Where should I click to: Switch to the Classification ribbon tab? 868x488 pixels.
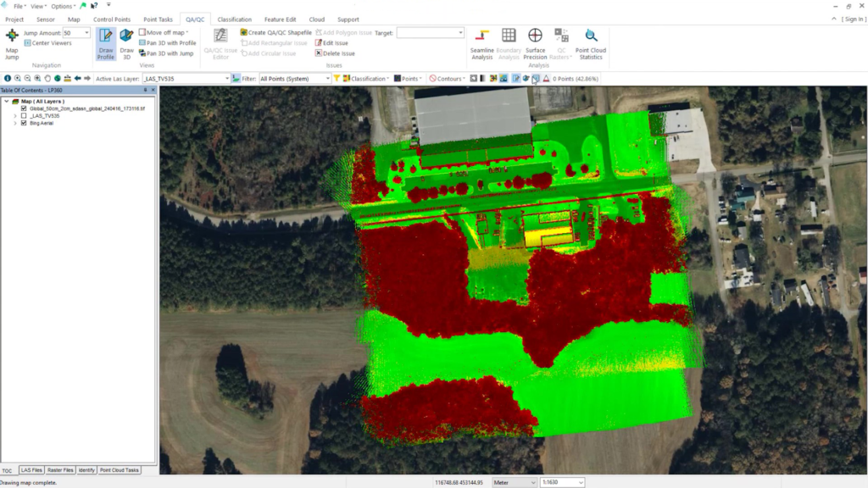pyautogui.click(x=235, y=19)
